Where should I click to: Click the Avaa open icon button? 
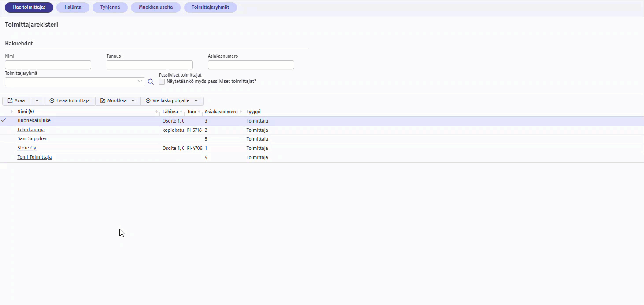tap(10, 101)
